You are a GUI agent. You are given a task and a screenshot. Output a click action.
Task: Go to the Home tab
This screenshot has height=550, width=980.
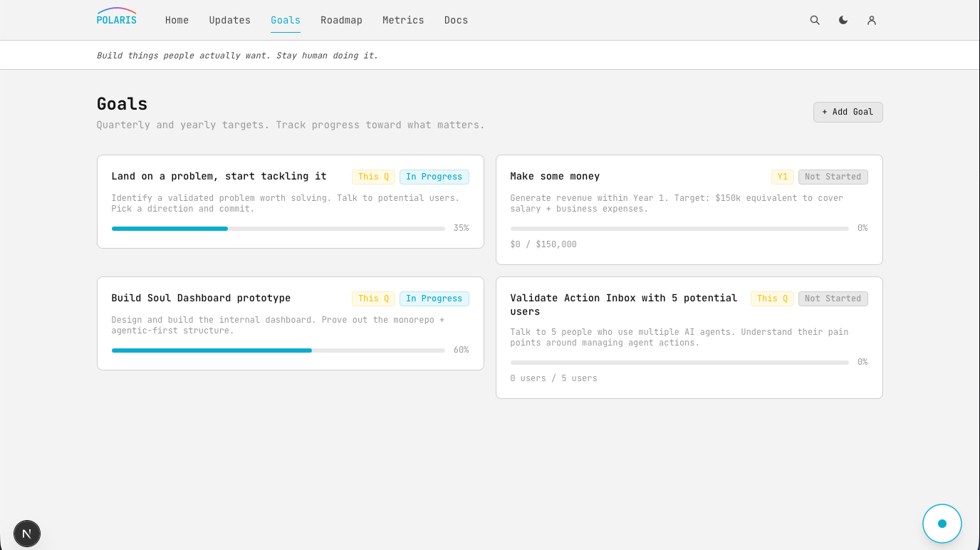tap(177, 20)
